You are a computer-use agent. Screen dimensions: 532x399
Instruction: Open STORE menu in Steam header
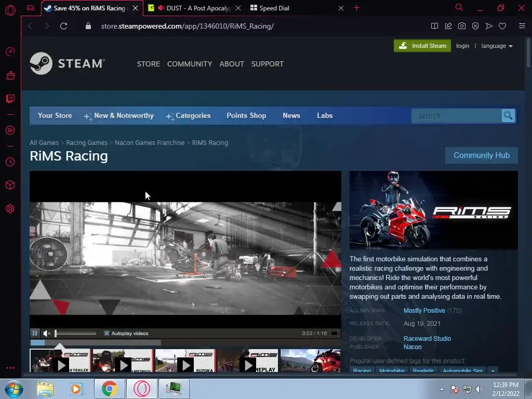coord(148,64)
